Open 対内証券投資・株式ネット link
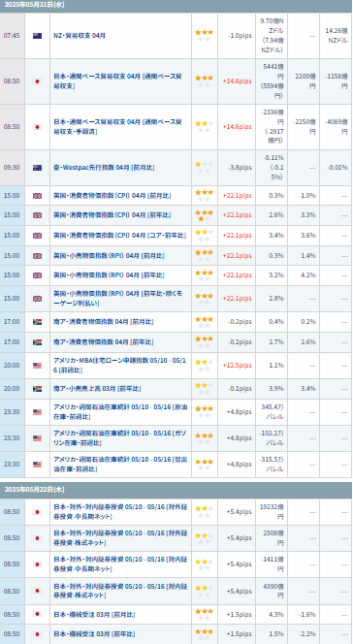The width and height of the screenshot is (353, 644). pos(120,591)
